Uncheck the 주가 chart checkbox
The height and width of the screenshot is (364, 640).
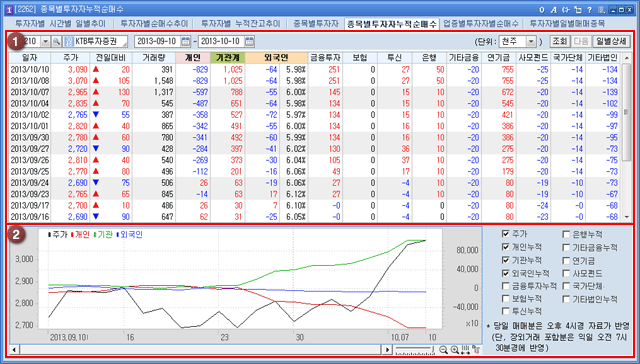[x=506, y=234]
